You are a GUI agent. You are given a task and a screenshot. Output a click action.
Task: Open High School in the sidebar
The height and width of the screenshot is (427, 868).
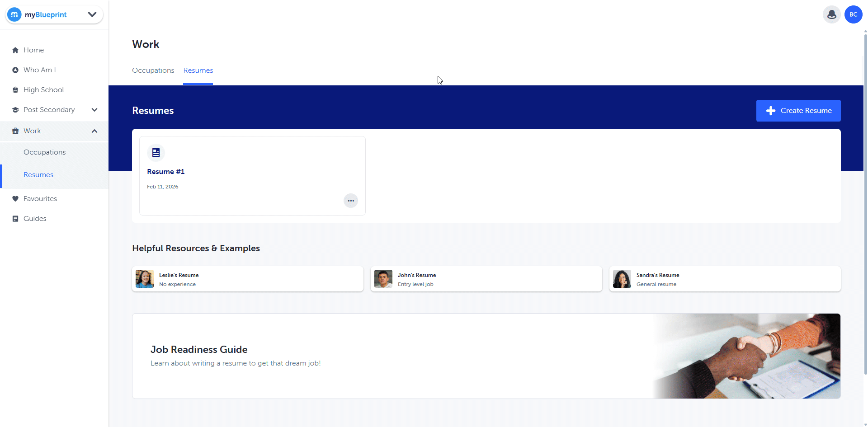43,90
